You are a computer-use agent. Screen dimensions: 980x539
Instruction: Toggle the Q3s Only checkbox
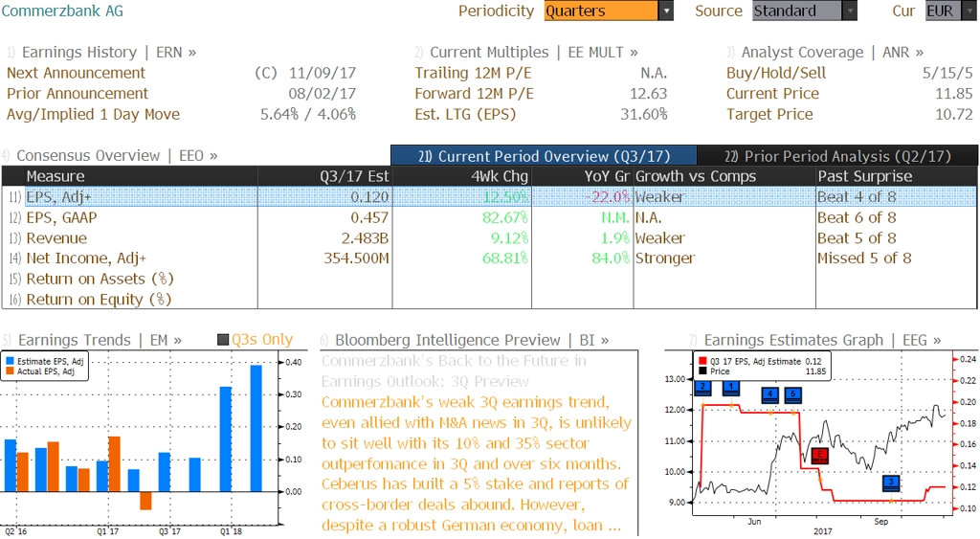[222, 340]
